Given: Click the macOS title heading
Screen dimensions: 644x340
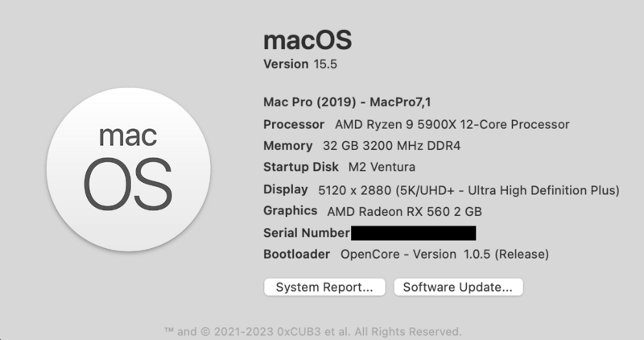Looking at the screenshot, I should (x=308, y=40).
